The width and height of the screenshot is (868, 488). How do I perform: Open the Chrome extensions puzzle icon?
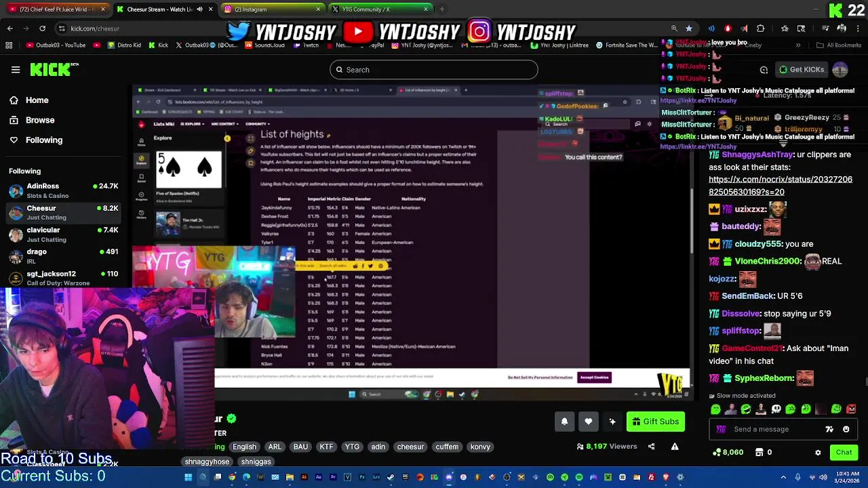[760, 28]
